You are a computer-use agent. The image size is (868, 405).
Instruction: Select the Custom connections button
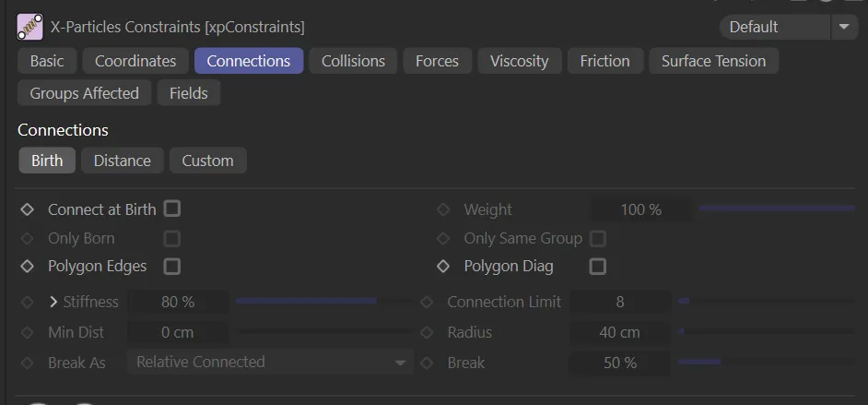click(207, 161)
